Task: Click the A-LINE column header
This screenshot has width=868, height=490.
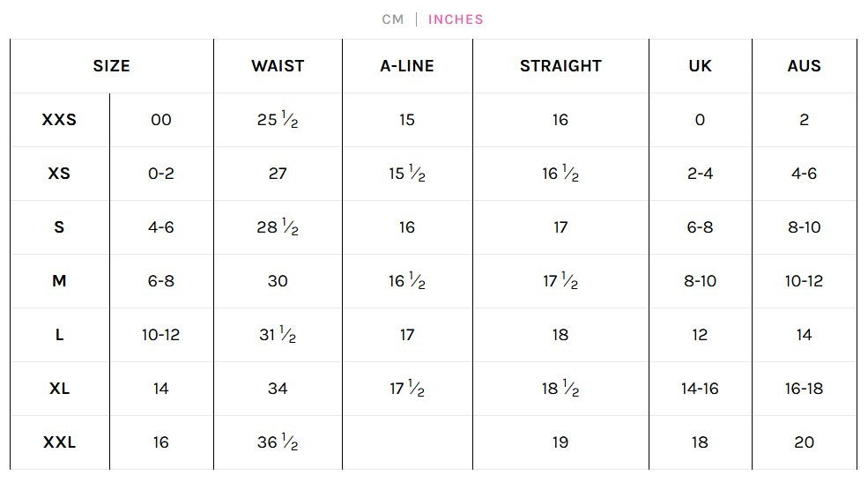Action: [407, 66]
